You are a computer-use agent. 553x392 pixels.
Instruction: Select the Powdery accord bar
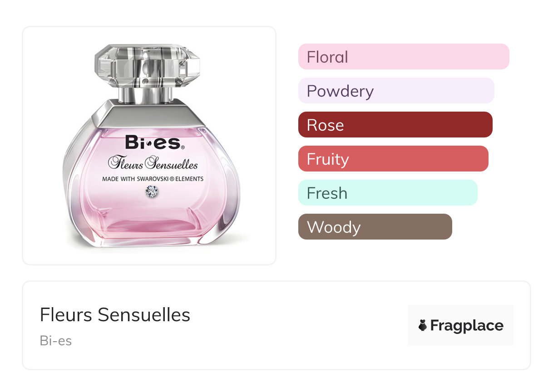[396, 91]
